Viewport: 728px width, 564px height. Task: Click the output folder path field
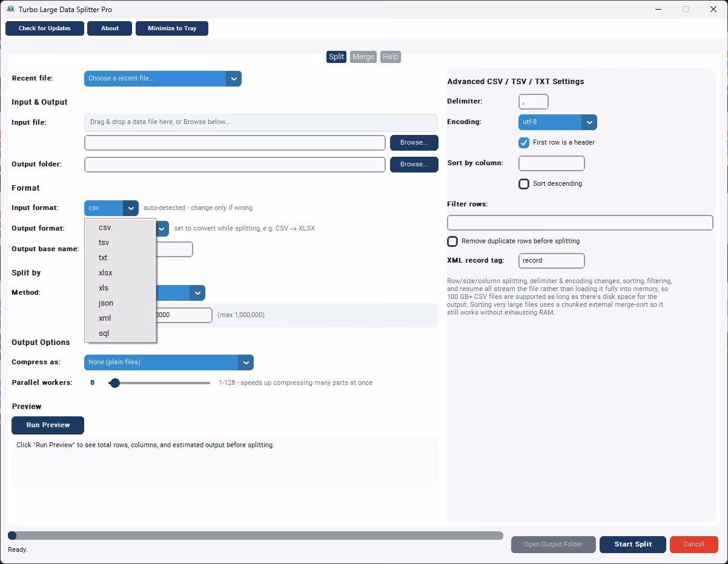point(235,165)
